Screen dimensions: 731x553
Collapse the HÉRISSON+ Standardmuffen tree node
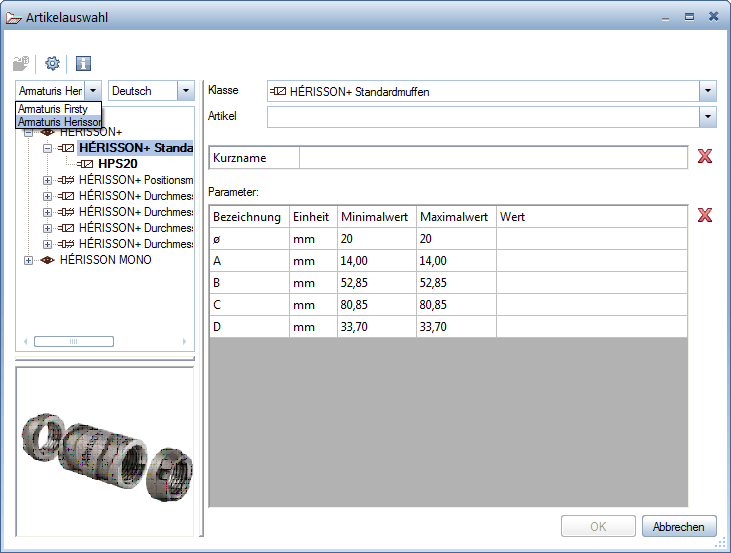point(48,148)
